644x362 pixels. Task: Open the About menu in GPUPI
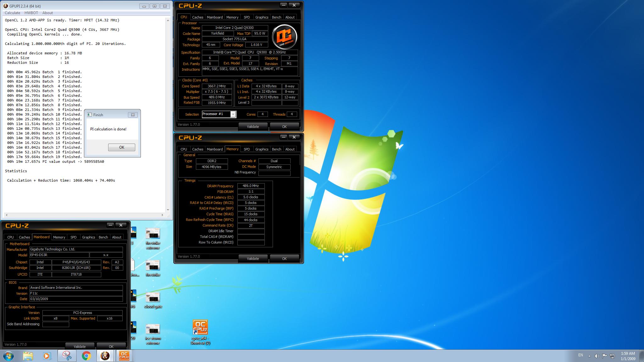(47, 13)
